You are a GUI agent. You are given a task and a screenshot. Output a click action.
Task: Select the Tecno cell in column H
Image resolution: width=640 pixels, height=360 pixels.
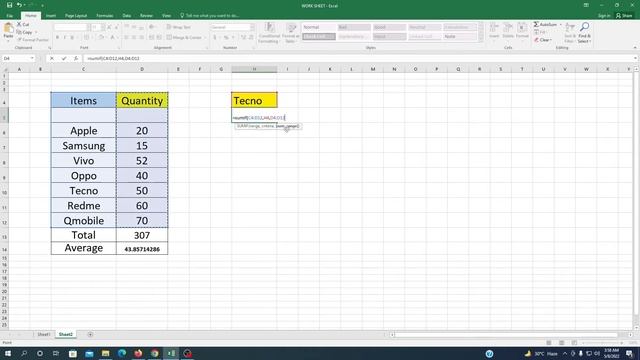click(254, 100)
